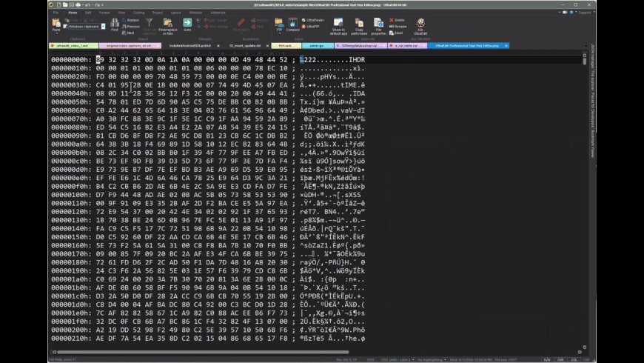
Task: Switch to the 02_insert_update file tab
Action: point(245,46)
